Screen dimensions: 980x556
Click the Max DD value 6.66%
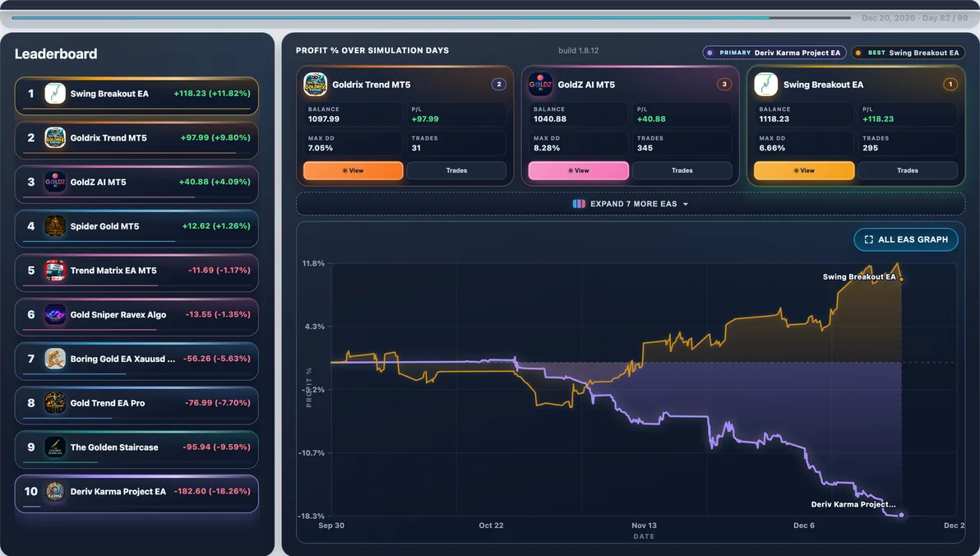point(773,148)
